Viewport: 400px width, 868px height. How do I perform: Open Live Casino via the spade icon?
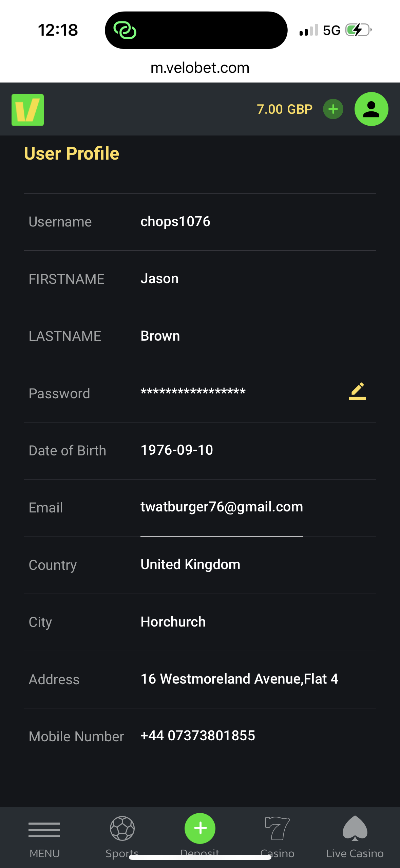pyautogui.click(x=355, y=829)
